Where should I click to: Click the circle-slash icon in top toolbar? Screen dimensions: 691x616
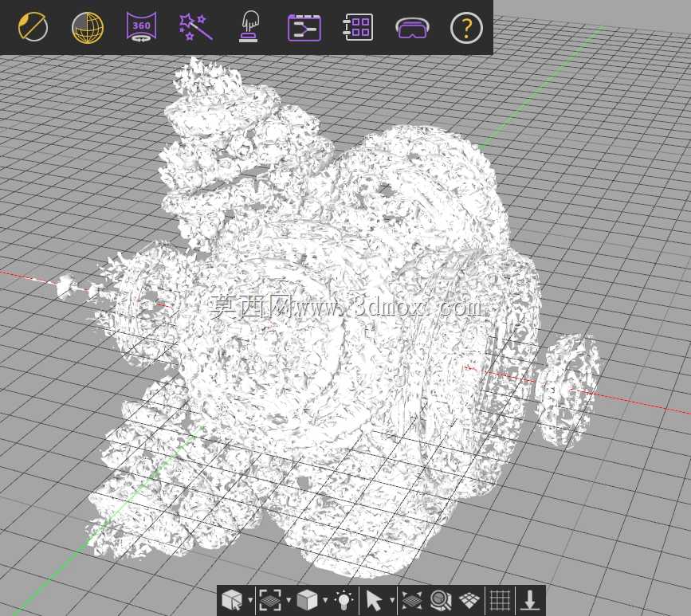[x=33, y=27]
